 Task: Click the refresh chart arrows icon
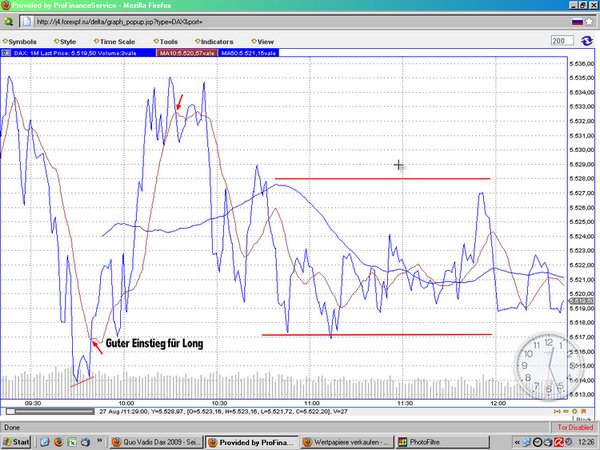(587, 41)
